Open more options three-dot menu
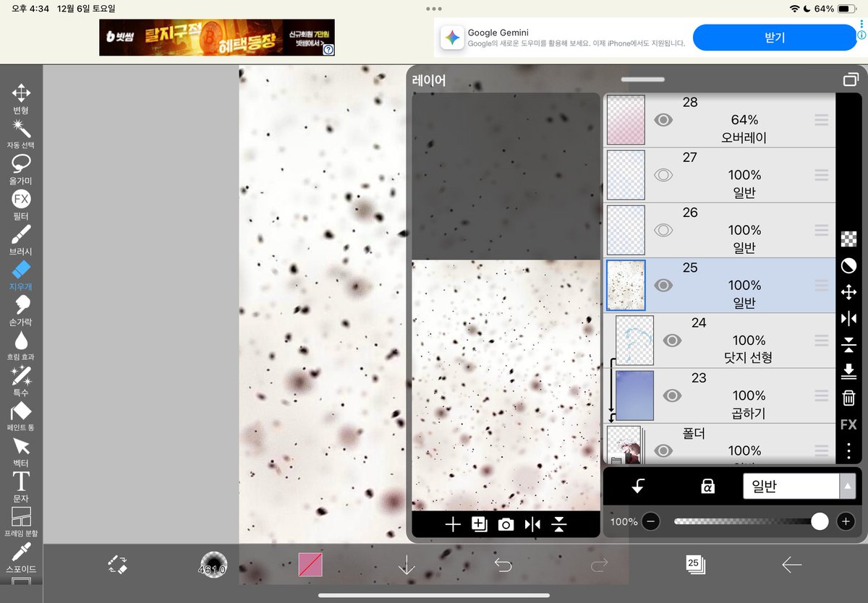This screenshot has width=868, height=603. pyautogui.click(x=849, y=450)
